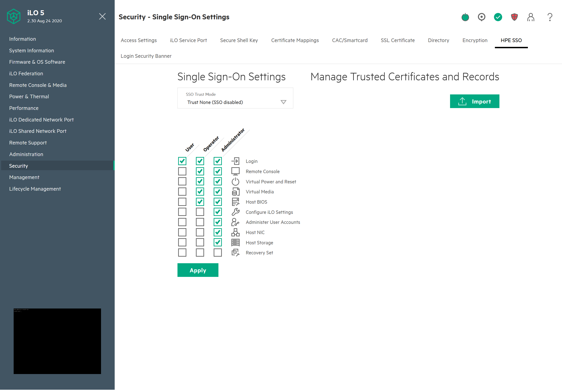The width and height of the screenshot is (562, 392).
Task: Click the SSO Trust Mode dropdown arrow
Action: coord(283,102)
